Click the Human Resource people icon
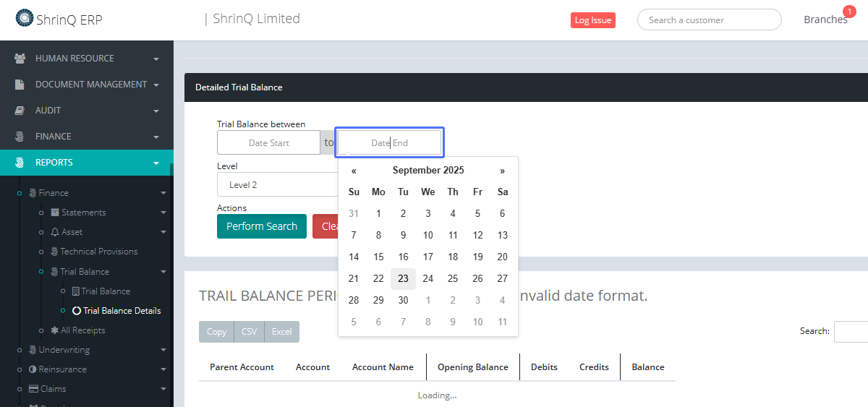The image size is (868, 407). [20, 59]
